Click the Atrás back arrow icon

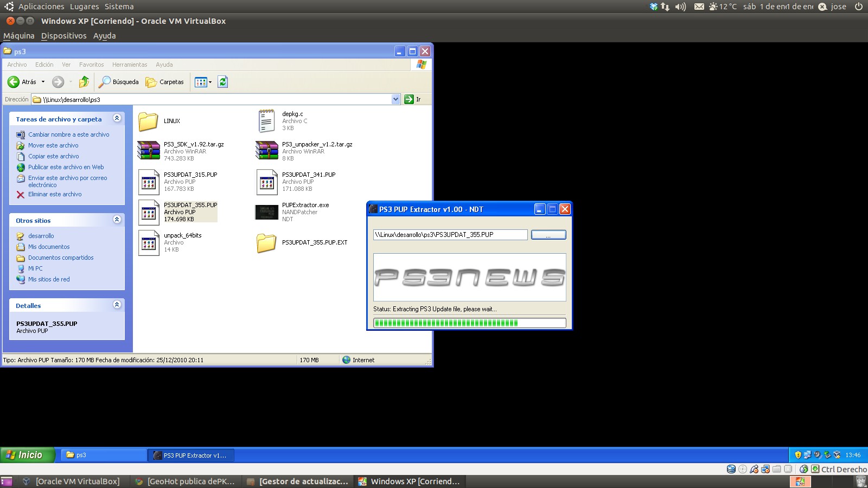point(14,82)
